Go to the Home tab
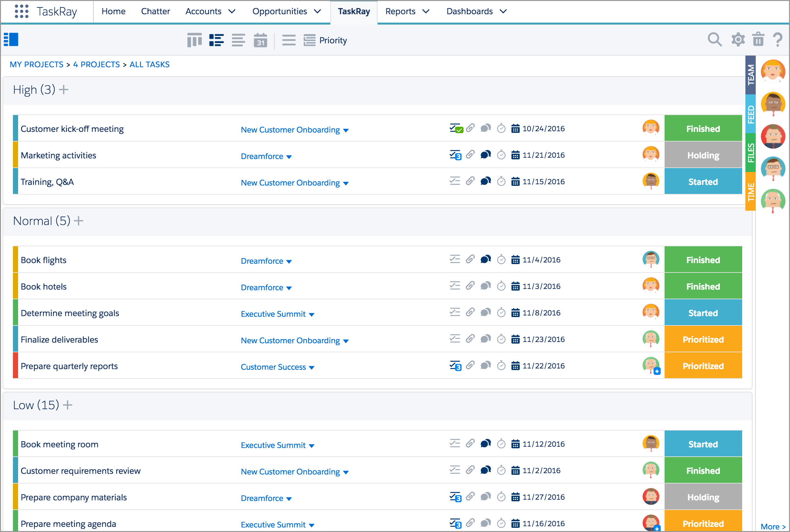 point(113,11)
